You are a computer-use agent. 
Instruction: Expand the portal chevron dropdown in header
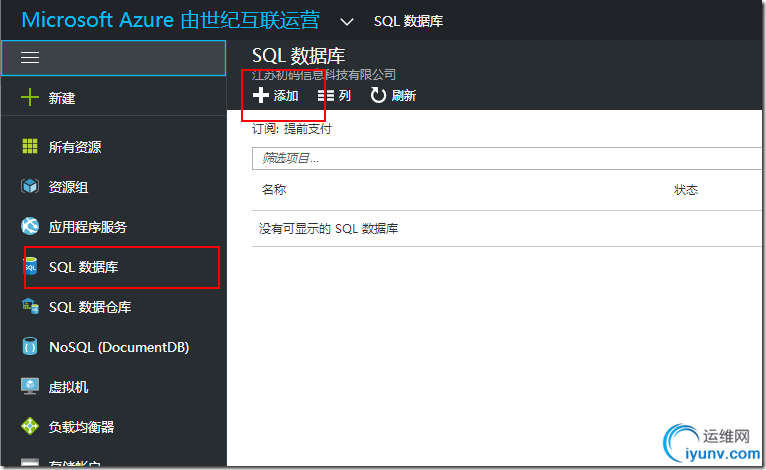(x=347, y=22)
